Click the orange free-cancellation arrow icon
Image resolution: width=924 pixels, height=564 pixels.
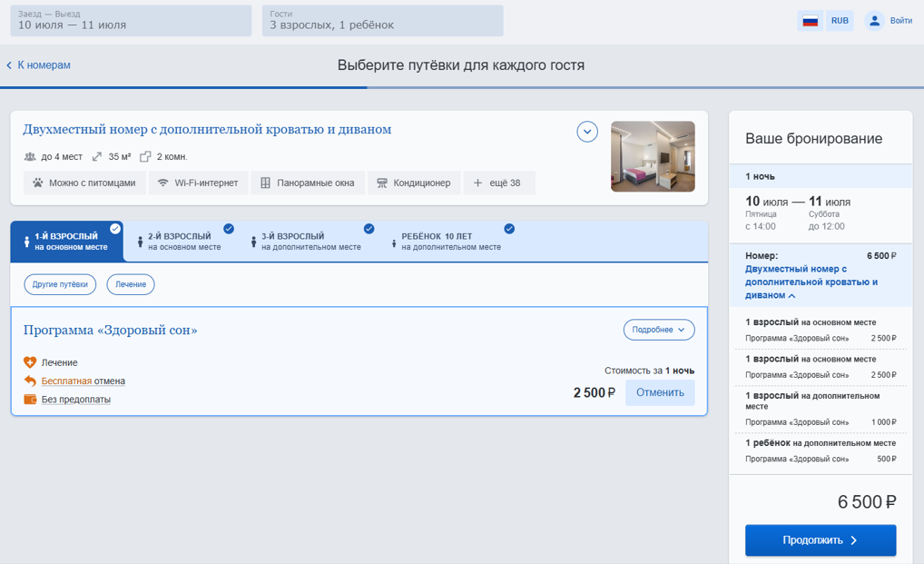tap(30, 381)
